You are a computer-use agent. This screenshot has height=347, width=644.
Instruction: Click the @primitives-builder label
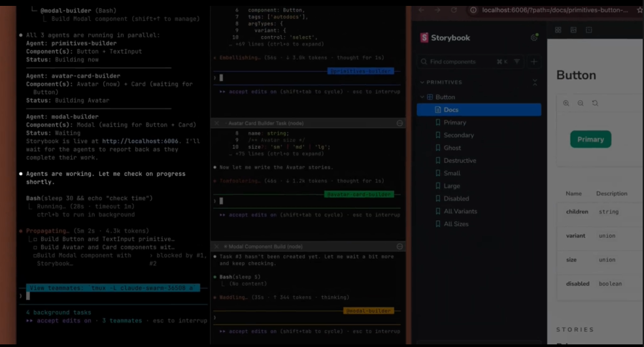pos(361,71)
